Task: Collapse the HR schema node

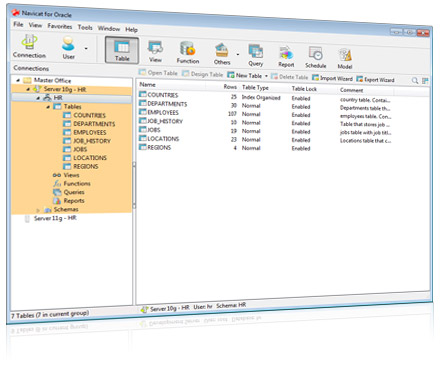Action: [x=38, y=98]
